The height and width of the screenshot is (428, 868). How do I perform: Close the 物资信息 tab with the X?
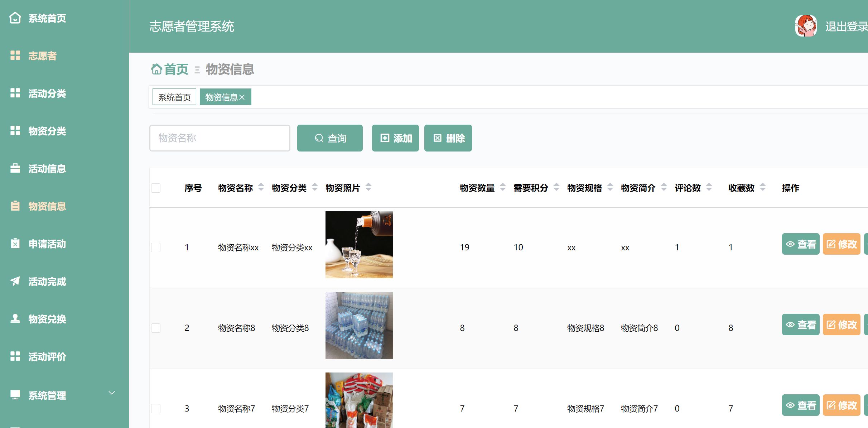click(242, 97)
